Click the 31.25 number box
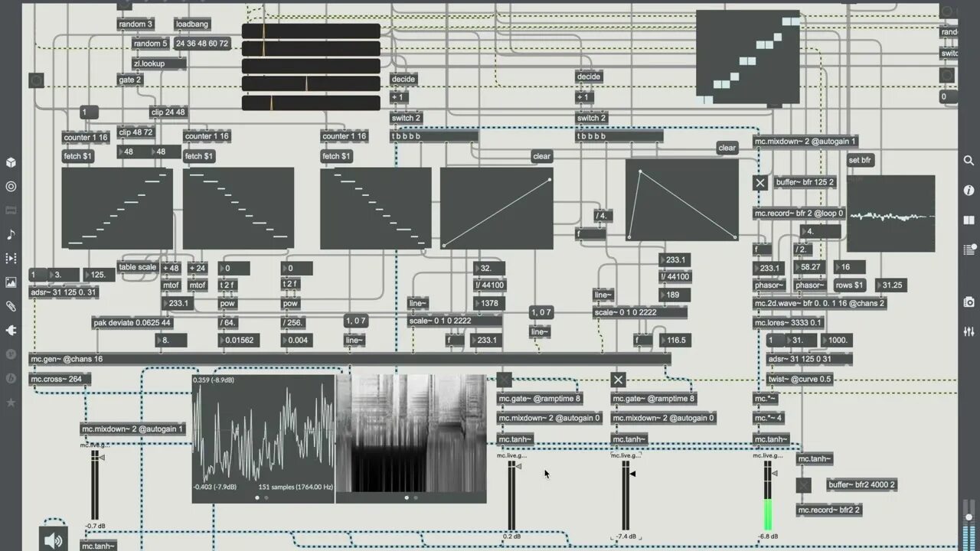The height and width of the screenshot is (551, 980). 891,285
